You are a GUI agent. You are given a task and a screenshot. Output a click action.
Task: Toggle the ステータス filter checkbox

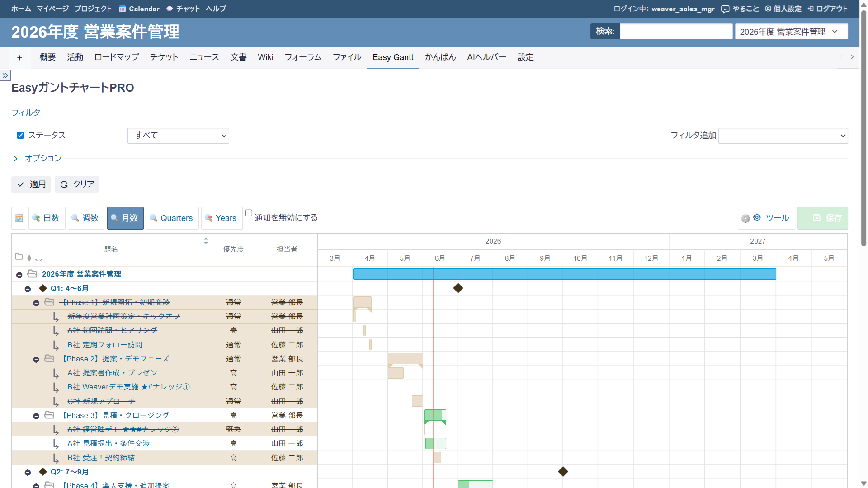tap(20, 135)
